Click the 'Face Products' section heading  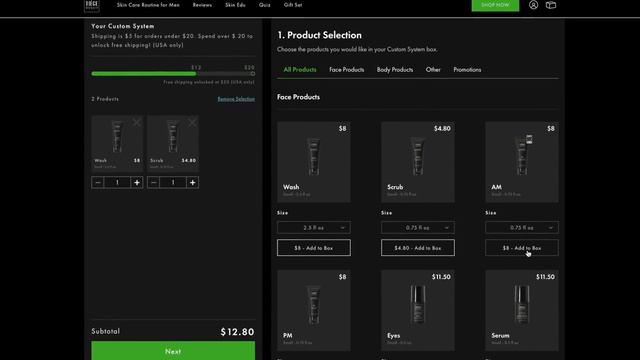[298, 97]
